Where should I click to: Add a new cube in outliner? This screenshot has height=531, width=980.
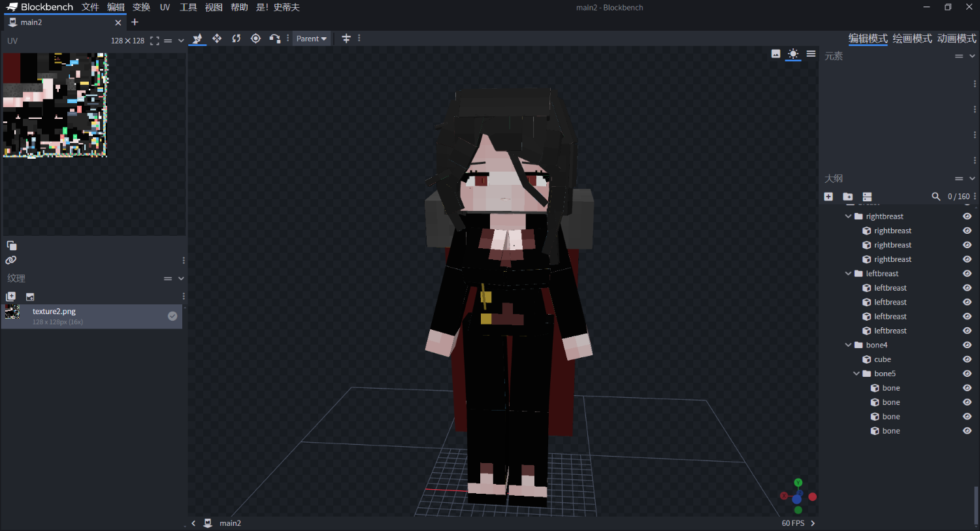tap(828, 197)
